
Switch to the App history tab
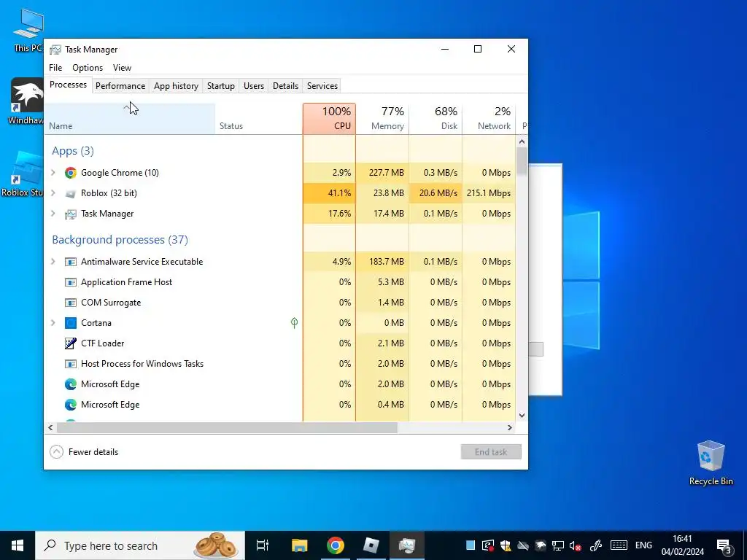[177, 86]
